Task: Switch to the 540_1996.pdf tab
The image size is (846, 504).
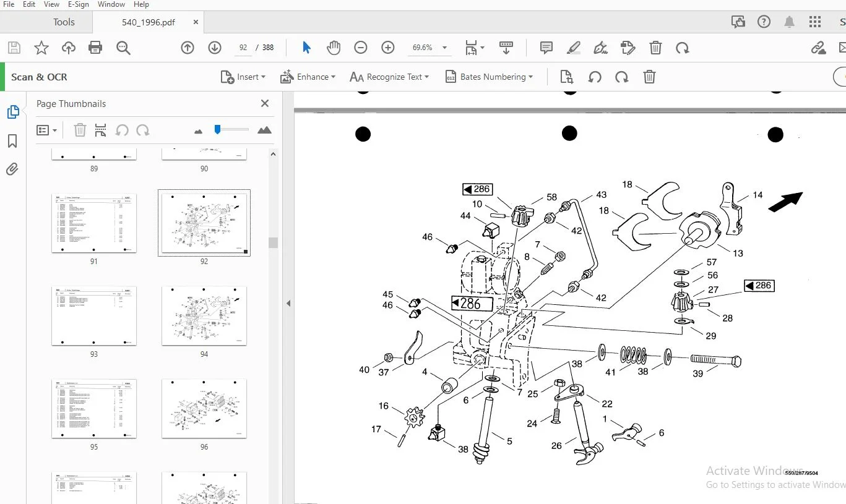Action: 149,22
